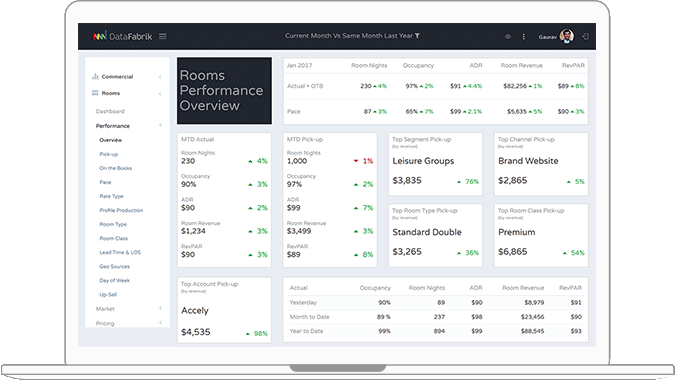Viewport: 675px width, 380px height.
Task: Collapse the Rooms section chevron
Action: 160,93
